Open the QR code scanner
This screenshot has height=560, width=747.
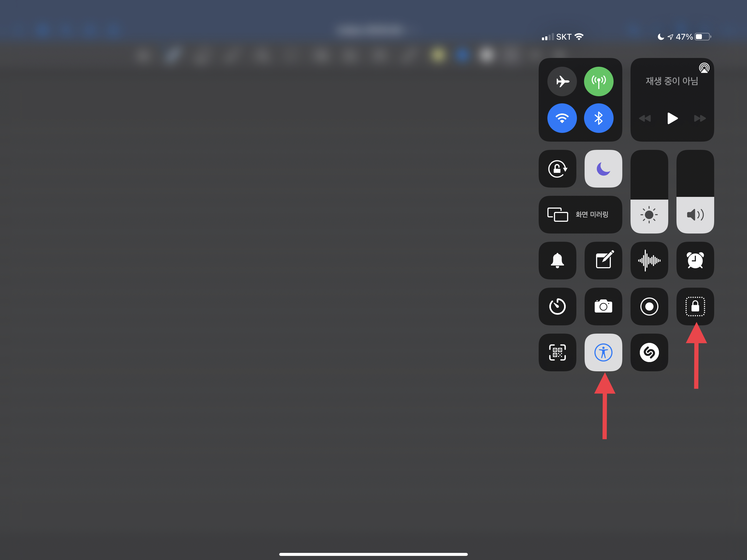pos(557,352)
